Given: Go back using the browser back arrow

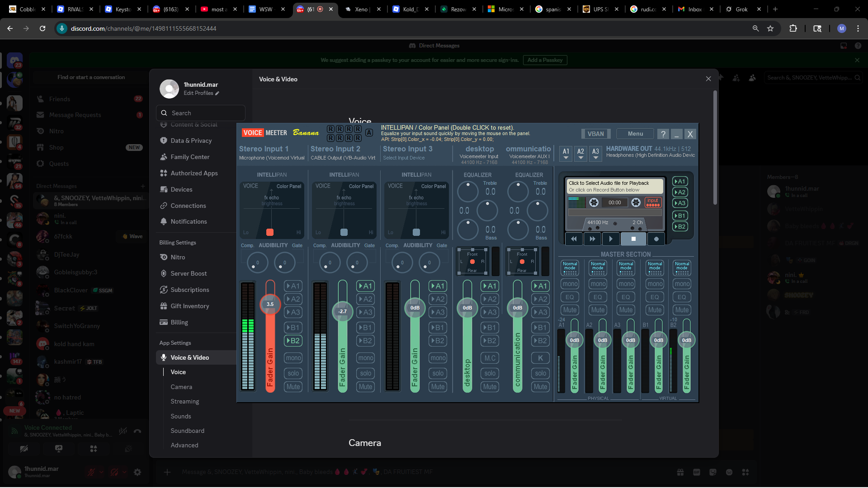Looking at the screenshot, I should (10, 28).
